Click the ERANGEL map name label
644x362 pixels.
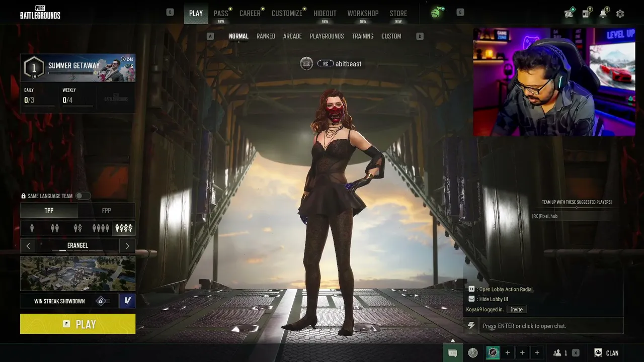tap(77, 245)
